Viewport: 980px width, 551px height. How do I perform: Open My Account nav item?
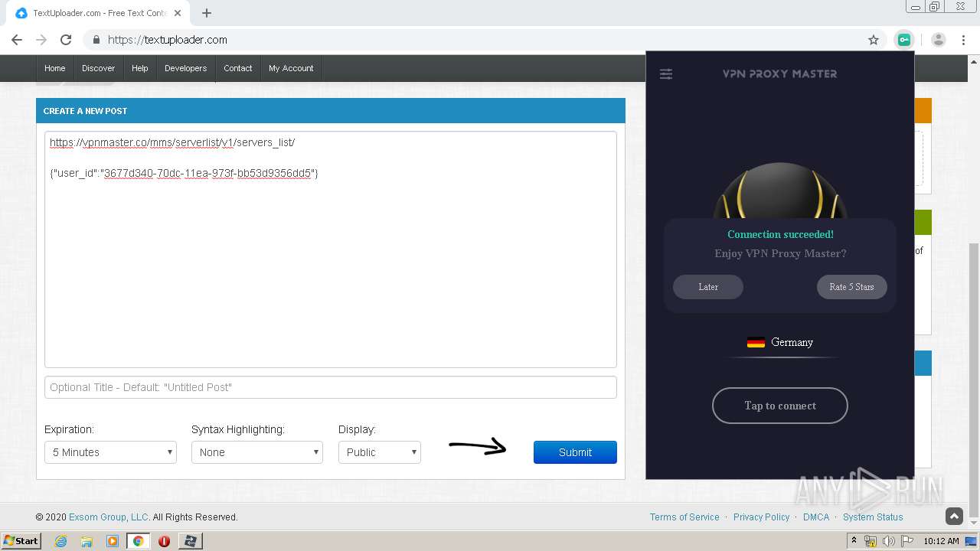click(291, 68)
